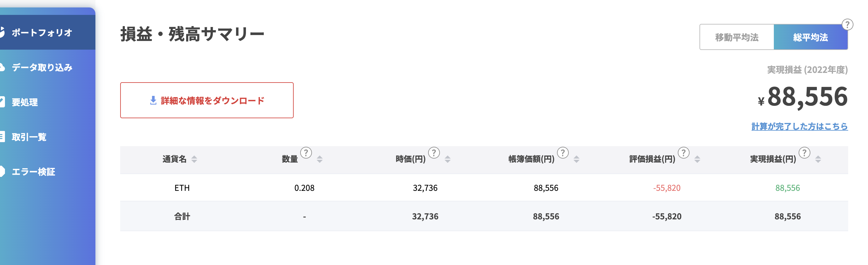
Task: Click the help icon next to 数量
Action: point(306,153)
